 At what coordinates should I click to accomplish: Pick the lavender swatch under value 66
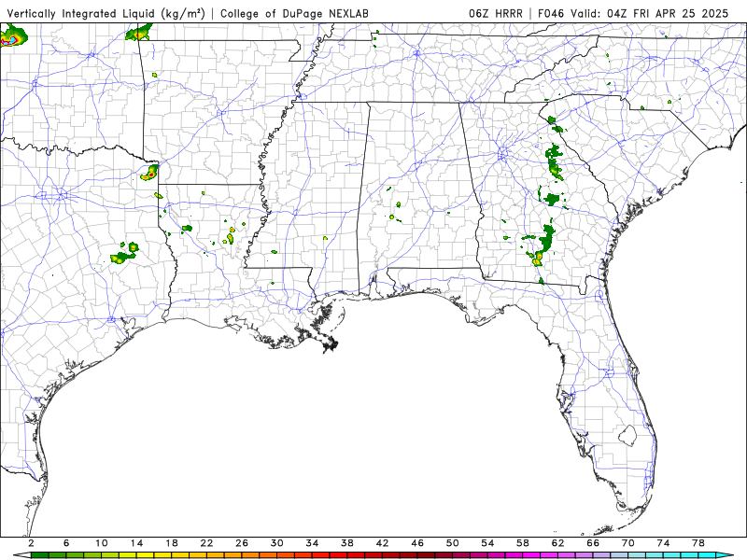click(602, 555)
